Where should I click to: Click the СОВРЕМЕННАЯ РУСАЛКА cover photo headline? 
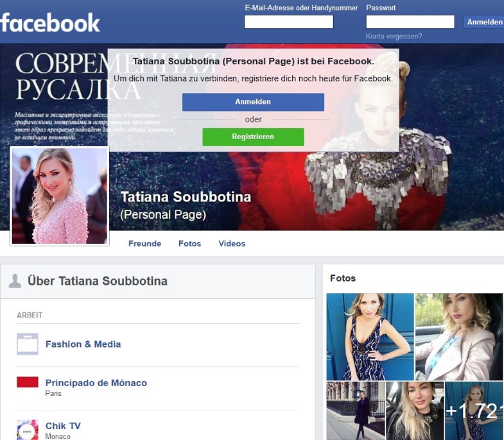point(117,76)
